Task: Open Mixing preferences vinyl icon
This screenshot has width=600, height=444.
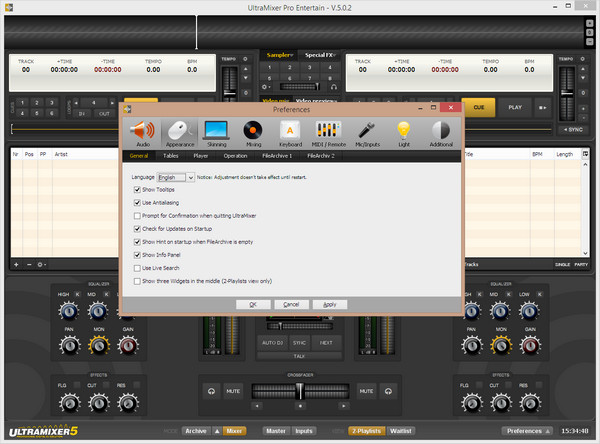Action: (253, 133)
